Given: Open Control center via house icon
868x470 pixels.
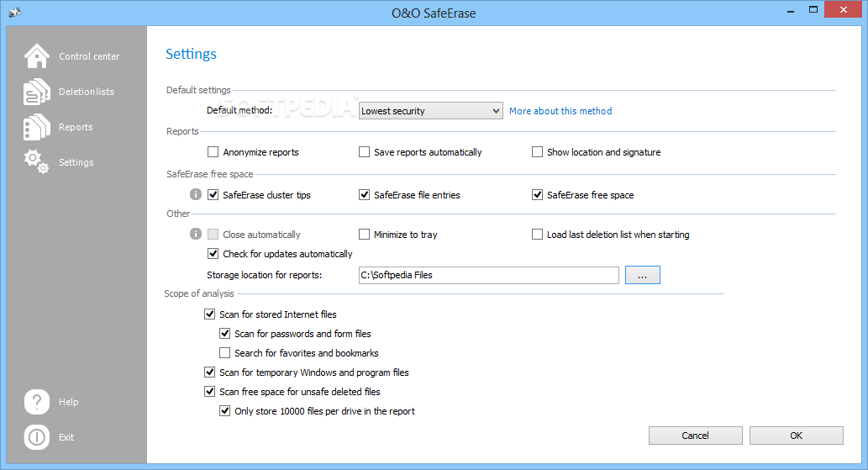Looking at the screenshot, I should click(36, 56).
